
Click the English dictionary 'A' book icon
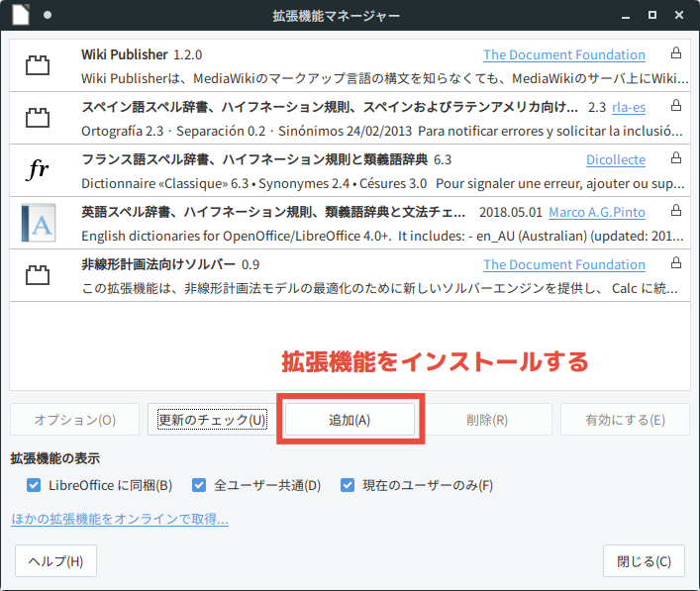click(x=39, y=223)
